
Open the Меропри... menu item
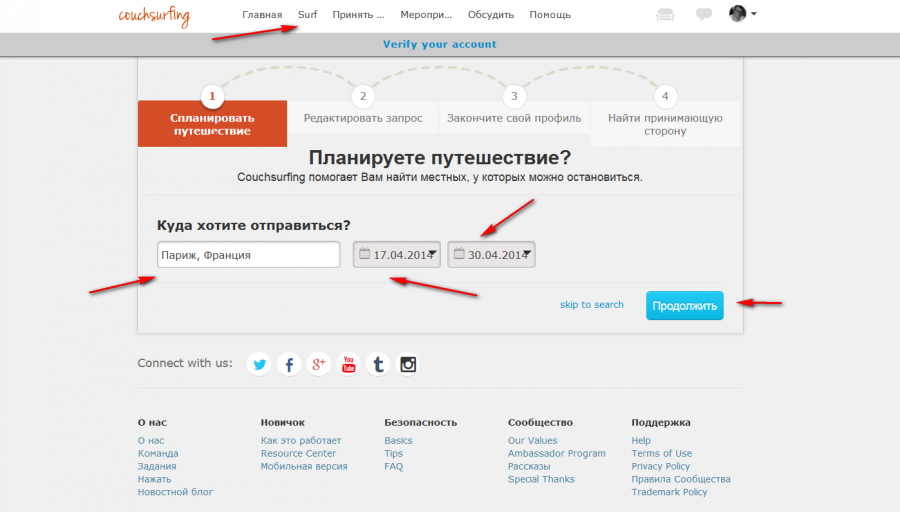426,15
